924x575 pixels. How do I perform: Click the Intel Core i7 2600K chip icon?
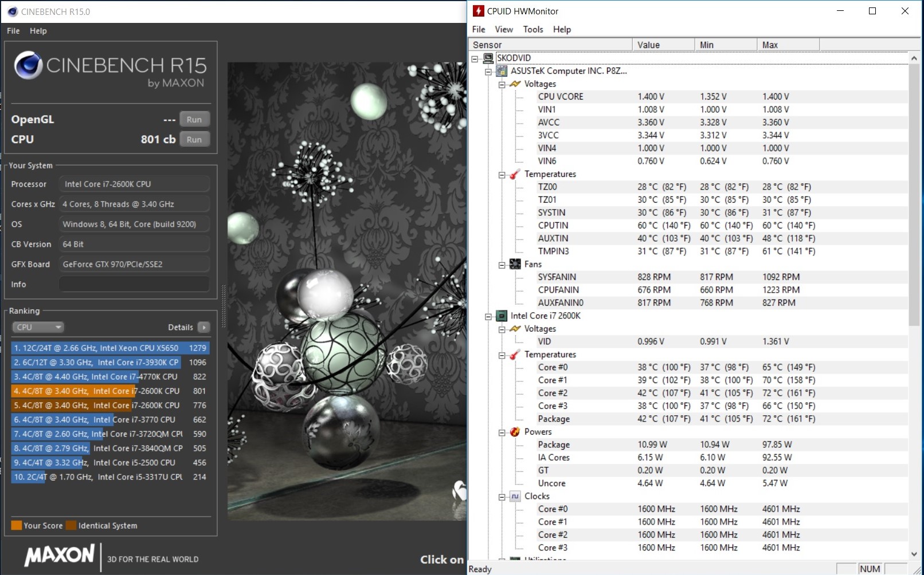pyautogui.click(x=502, y=316)
